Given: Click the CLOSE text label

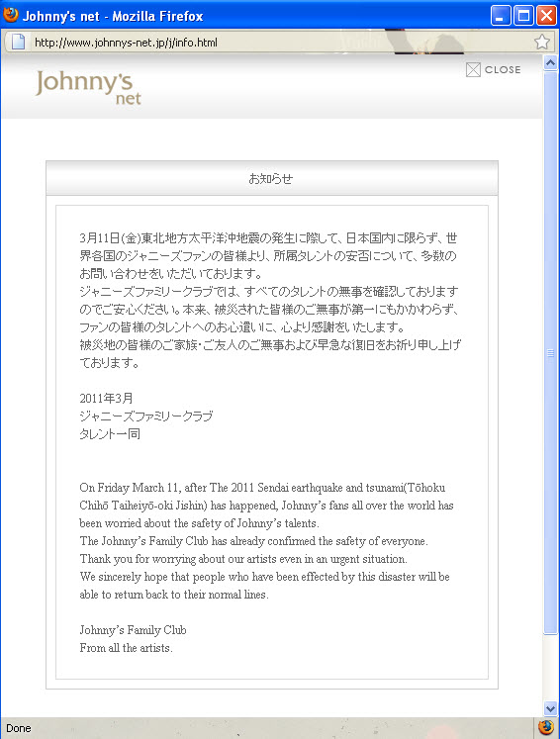Looking at the screenshot, I should (503, 70).
